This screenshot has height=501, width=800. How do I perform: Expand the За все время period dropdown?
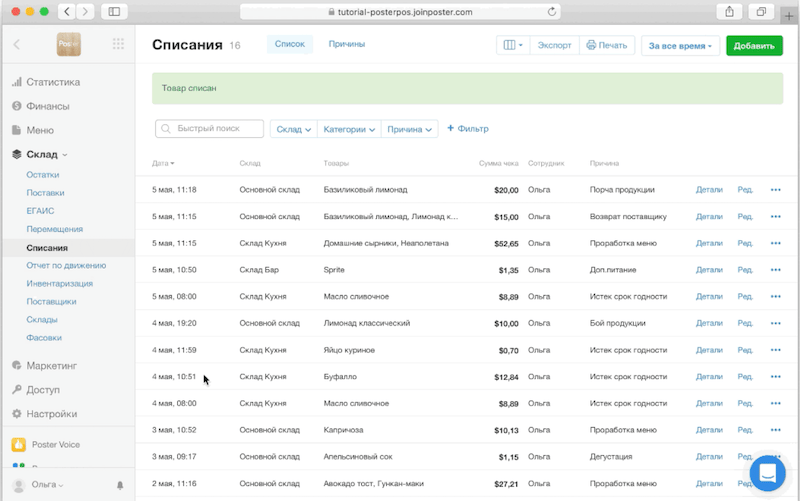coord(680,46)
